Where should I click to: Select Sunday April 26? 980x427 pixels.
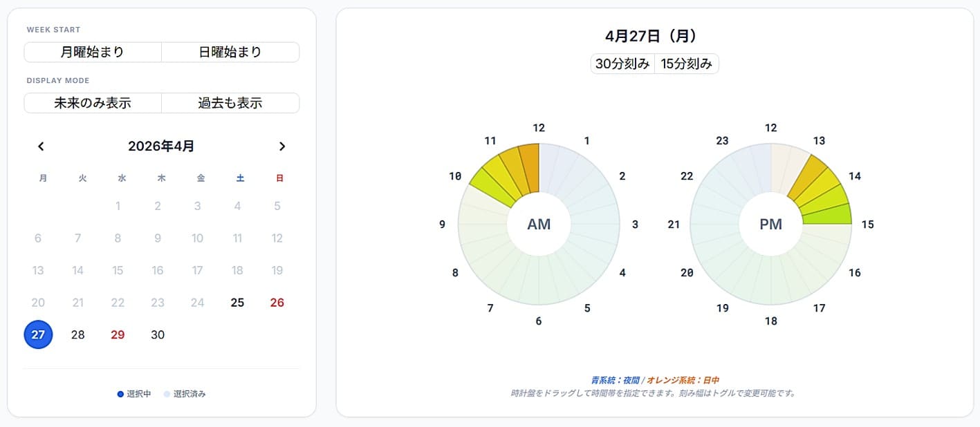coord(277,303)
